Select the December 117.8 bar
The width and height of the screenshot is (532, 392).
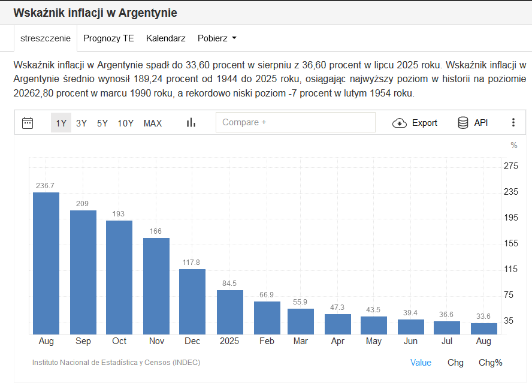(192, 301)
